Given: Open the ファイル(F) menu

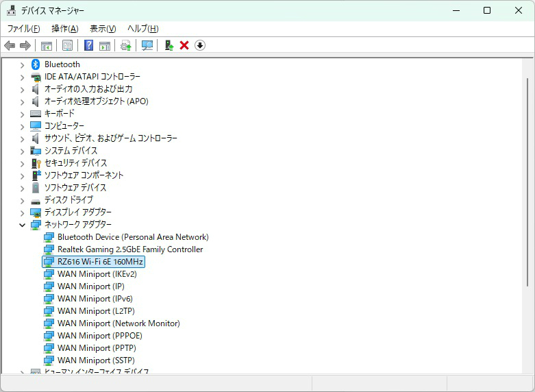Looking at the screenshot, I should pos(23,29).
